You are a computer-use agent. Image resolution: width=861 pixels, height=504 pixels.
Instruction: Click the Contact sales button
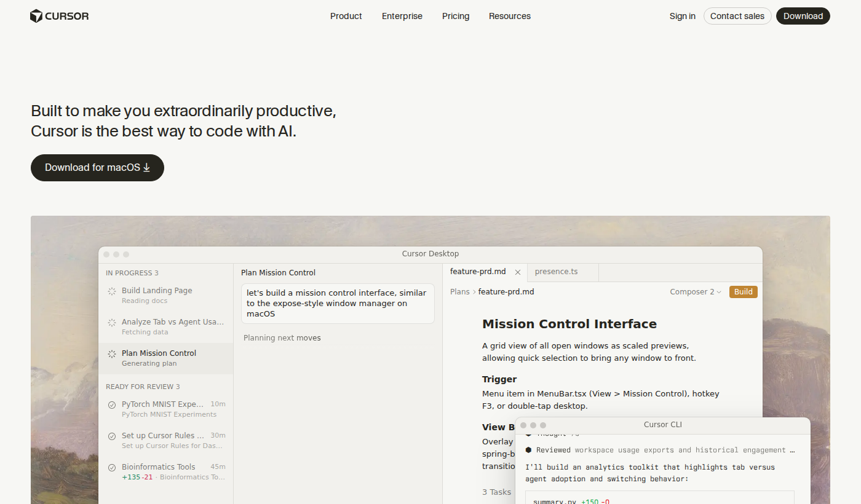tap(737, 16)
